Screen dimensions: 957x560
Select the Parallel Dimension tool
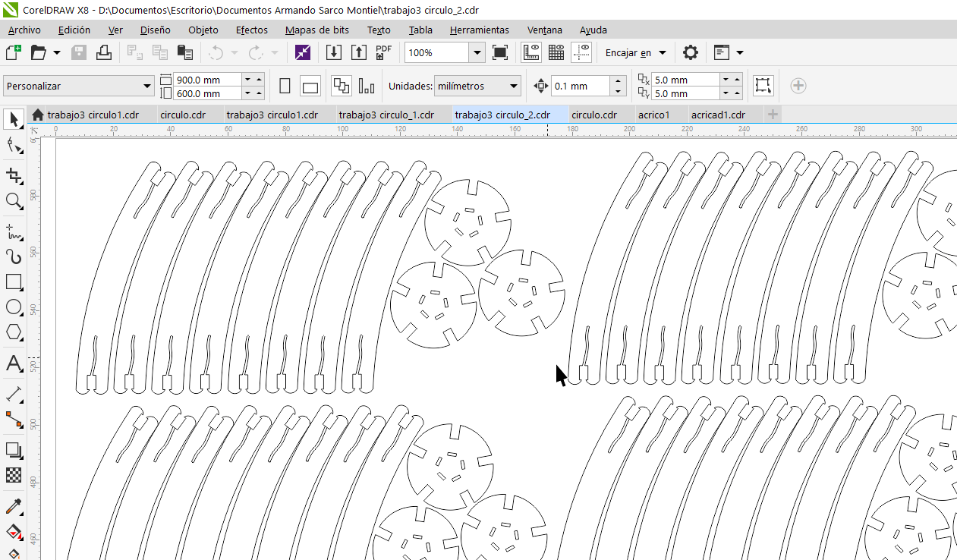pyautogui.click(x=14, y=395)
